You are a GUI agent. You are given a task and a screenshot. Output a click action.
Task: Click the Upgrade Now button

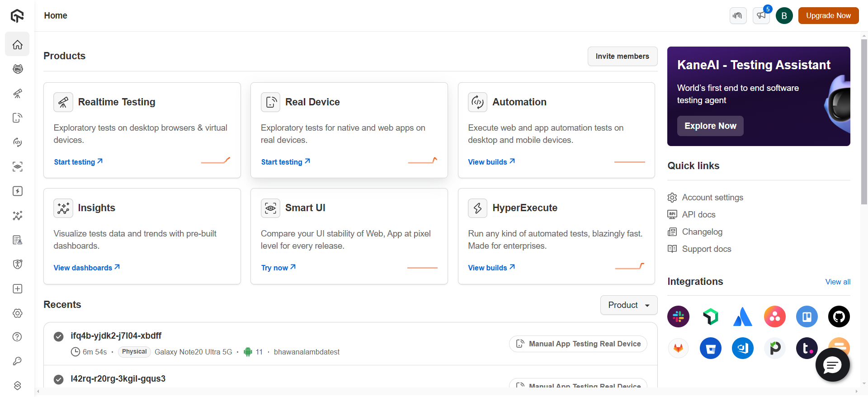pyautogui.click(x=828, y=16)
